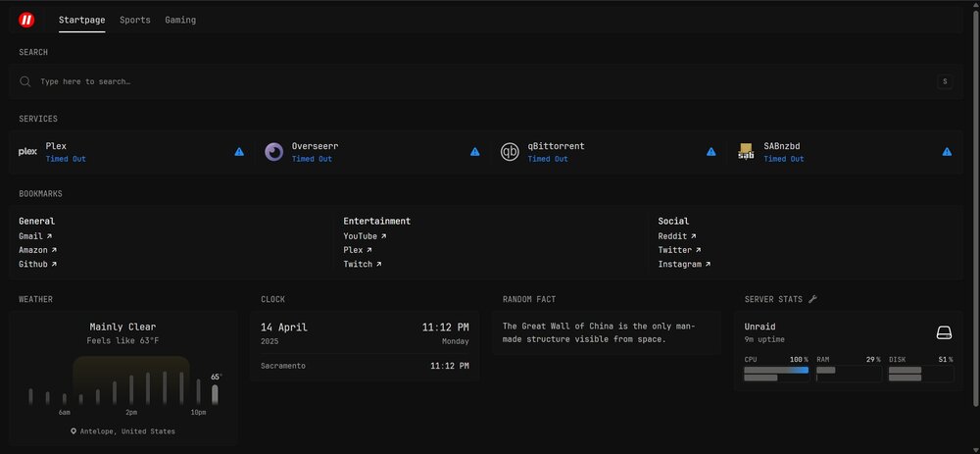This screenshot has height=454, width=980.
Task: Click the wrench icon beside Server Stats
Action: pos(812,299)
